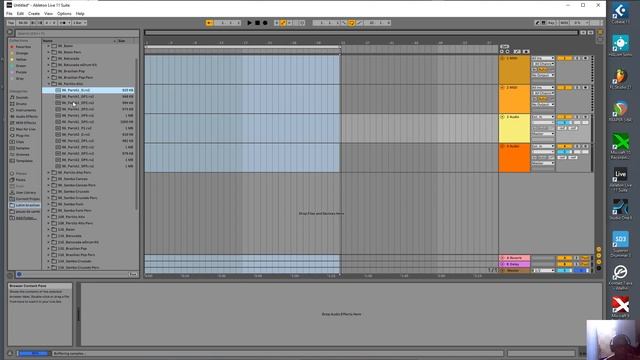Open the Options menu
Screen dimensions: 640x360
point(64,13)
